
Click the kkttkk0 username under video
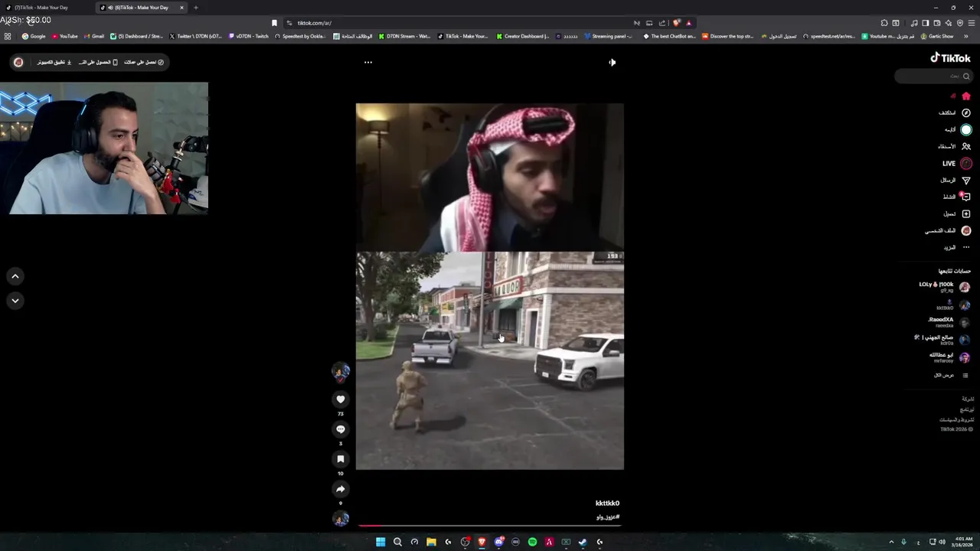click(607, 503)
